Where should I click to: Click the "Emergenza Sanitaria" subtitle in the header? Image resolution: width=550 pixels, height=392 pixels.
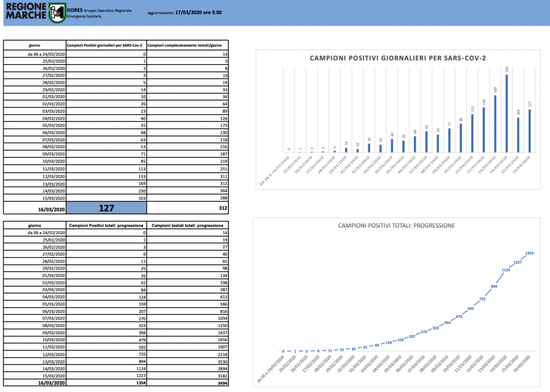click(84, 17)
